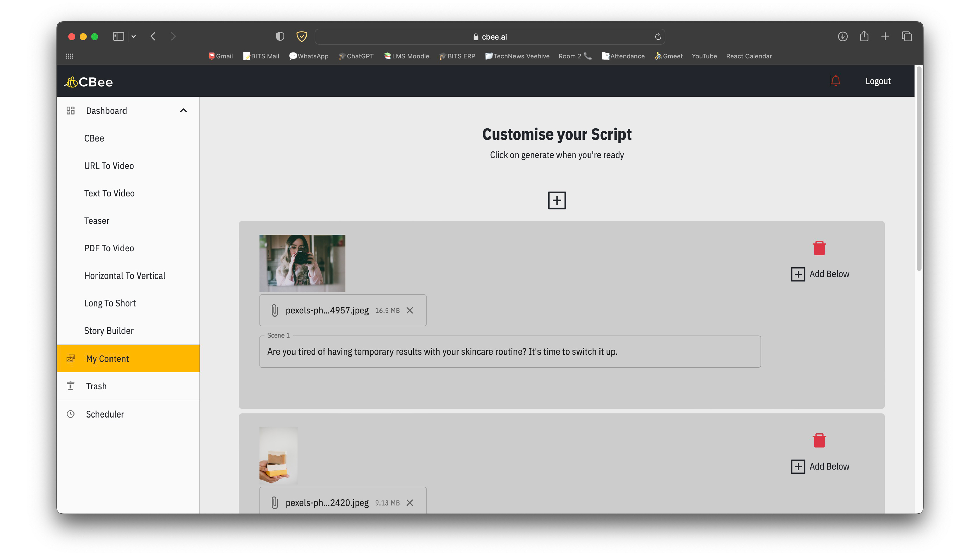The width and height of the screenshot is (980, 556).
Task: Click the Dashboard grid icon
Action: (71, 110)
